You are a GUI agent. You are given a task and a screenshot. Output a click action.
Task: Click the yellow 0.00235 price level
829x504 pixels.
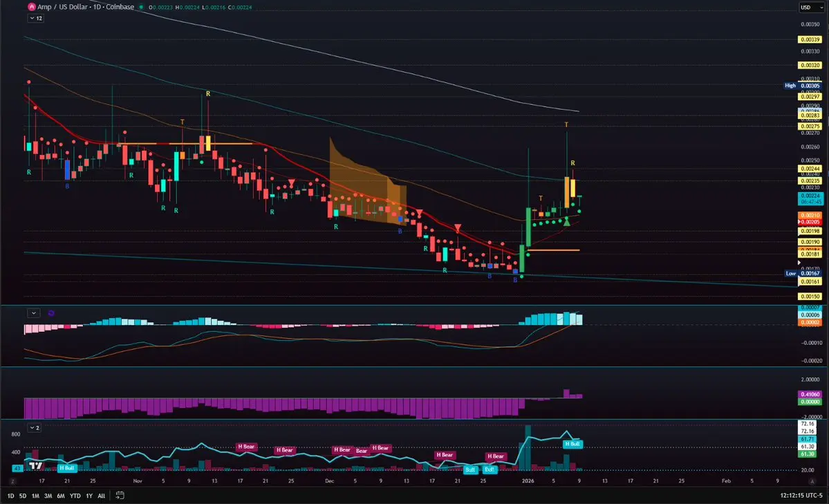click(x=810, y=181)
